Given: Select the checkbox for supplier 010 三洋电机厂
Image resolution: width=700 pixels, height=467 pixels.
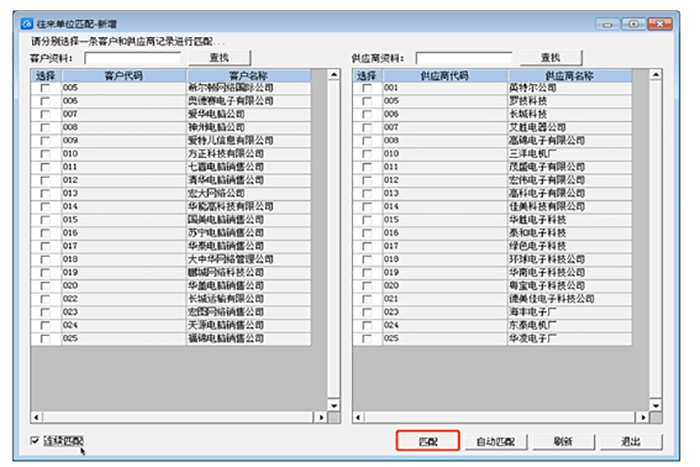Looking at the screenshot, I should click(367, 154).
